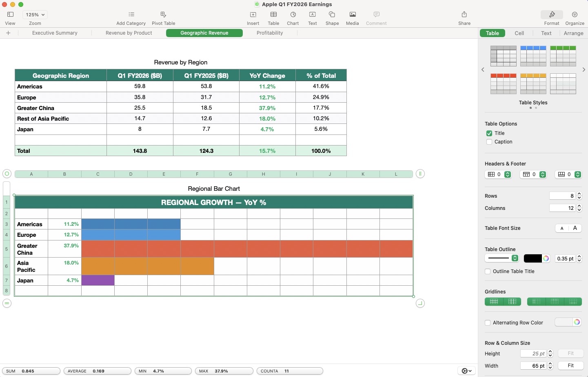Switch to the Cell inspector tab

pyautogui.click(x=519, y=33)
